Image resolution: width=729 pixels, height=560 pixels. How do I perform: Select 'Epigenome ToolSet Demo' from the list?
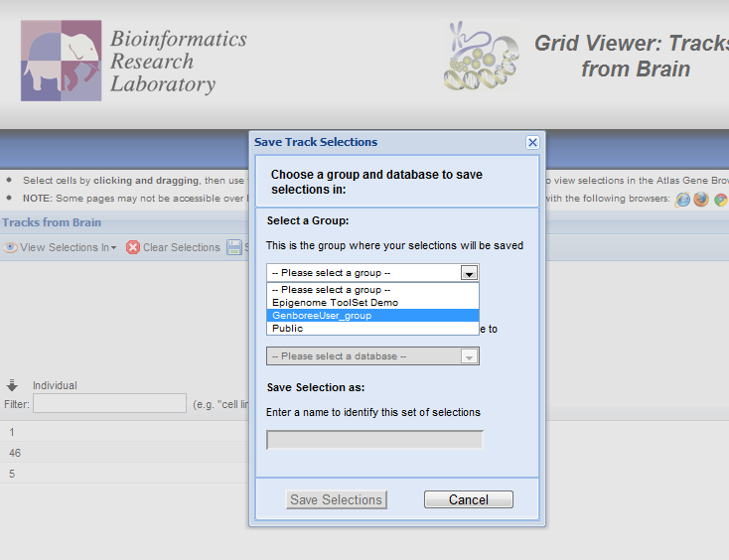coord(335,303)
